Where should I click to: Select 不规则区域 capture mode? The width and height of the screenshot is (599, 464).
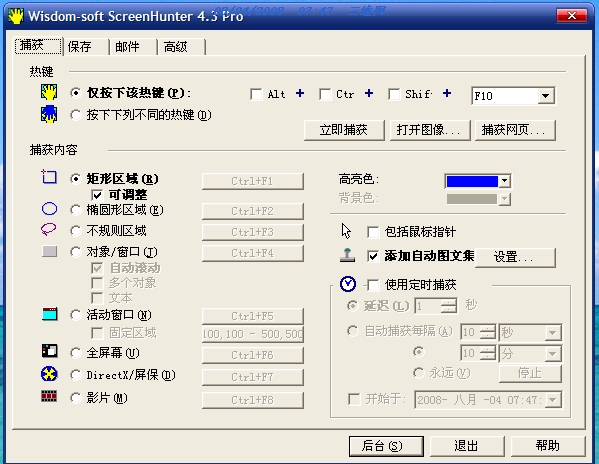(76, 231)
